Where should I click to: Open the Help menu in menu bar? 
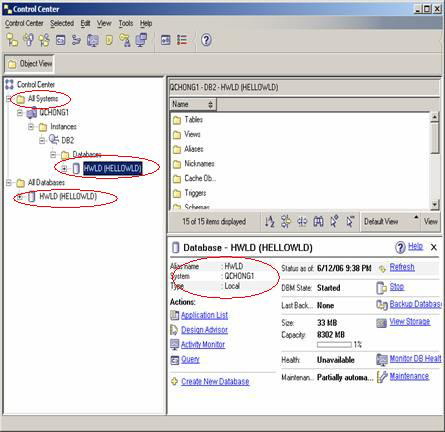click(x=146, y=23)
